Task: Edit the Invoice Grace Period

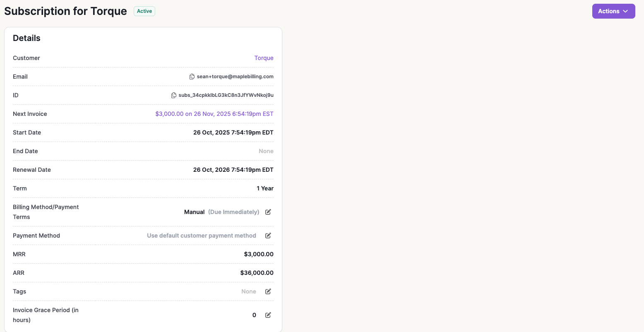Action: 268,315
